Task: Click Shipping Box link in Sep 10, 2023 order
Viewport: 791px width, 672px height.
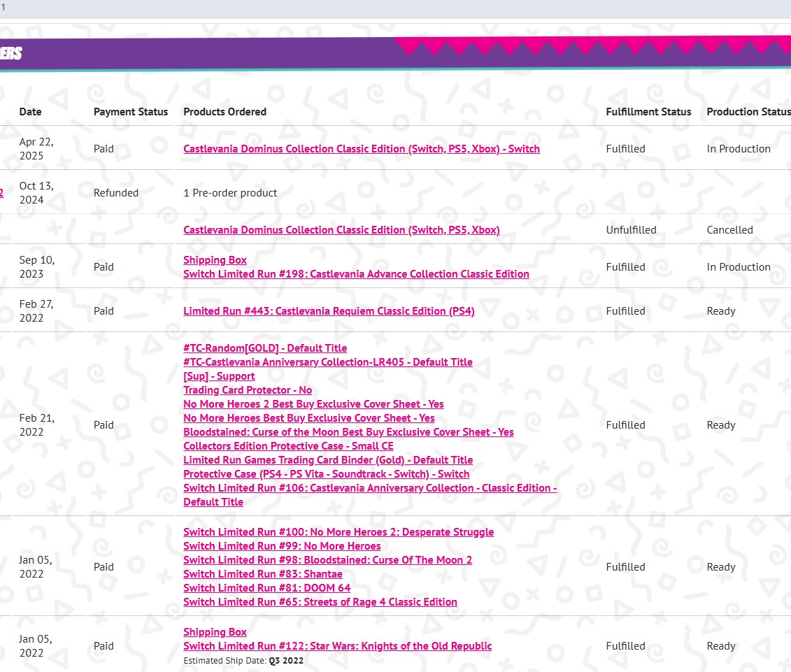Action: (215, 260)
